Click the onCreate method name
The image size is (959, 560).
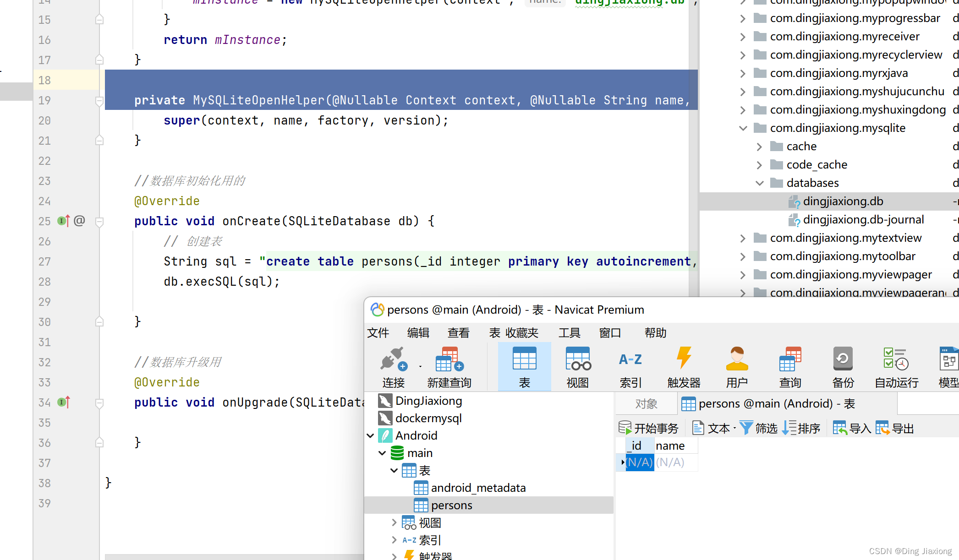click(251, 221)
